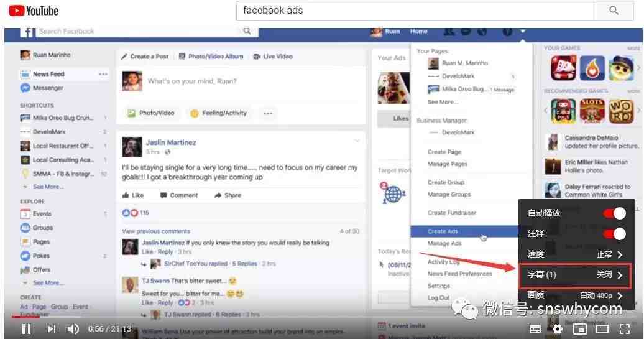Open View previous comments link
This screenshot has height=339, width=644.
(x=156, y=231)
